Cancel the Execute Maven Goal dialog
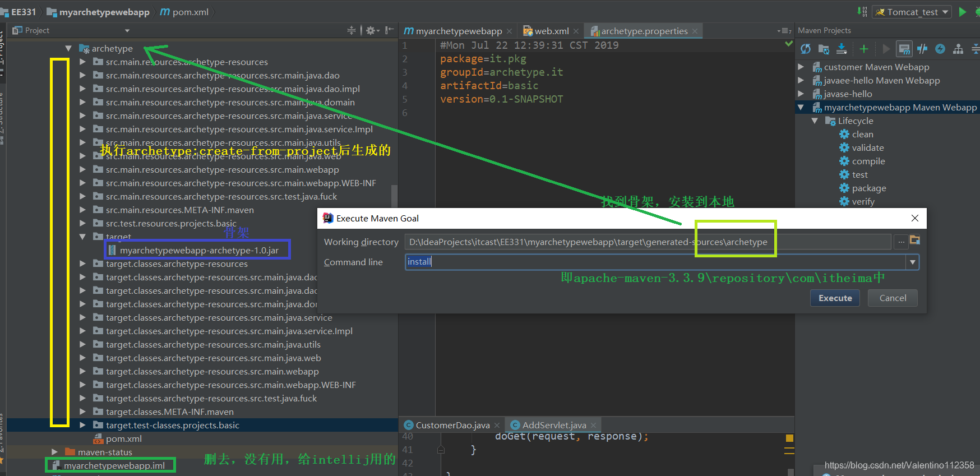The image size is (980, 476). (893, 298)
